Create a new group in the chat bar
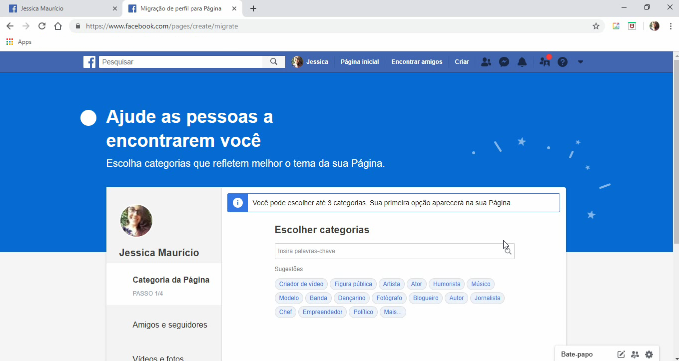This screenshot has width=679, height=361. point(635,354)
